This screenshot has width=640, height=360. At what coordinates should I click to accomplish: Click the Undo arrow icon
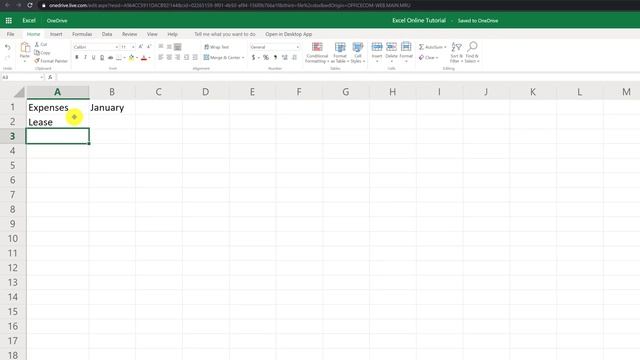(8, 47)
